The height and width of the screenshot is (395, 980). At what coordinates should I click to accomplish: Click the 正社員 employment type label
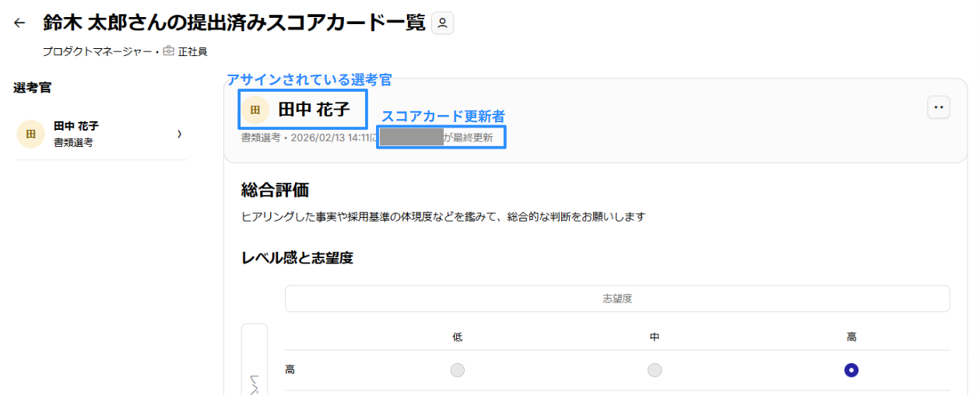tap(192, 52)
